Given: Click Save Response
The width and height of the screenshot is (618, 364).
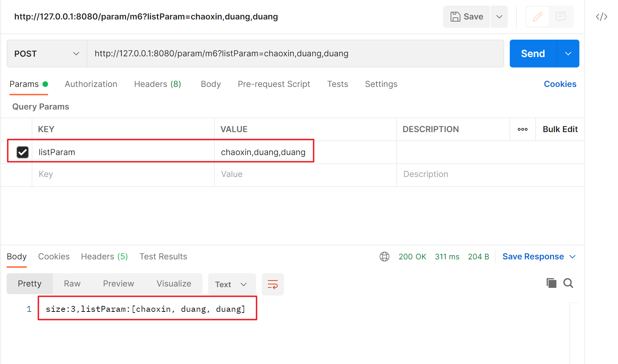Looking at the screenshot, I should click(x=533, y=257).
